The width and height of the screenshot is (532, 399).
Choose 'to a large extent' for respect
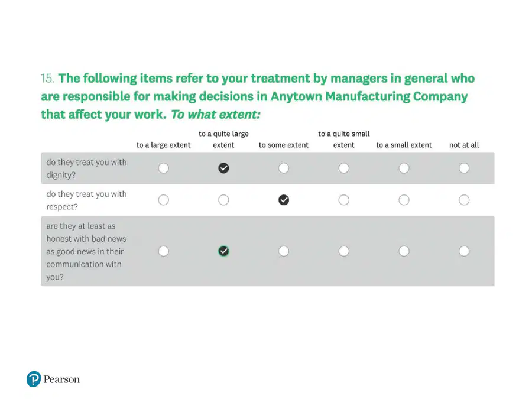[x=164, y=200]
